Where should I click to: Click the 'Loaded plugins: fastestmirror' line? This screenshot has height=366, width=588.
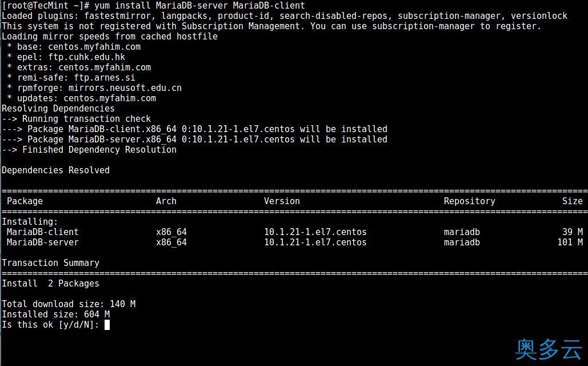click(x=285, y=16)
